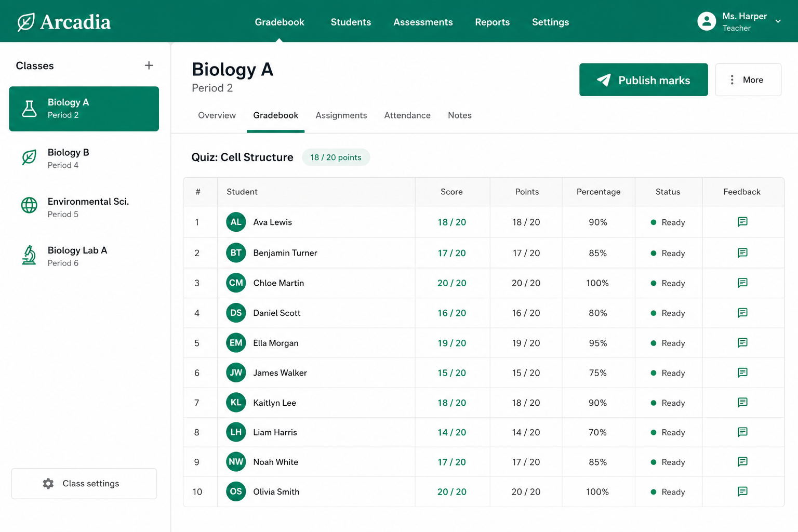Open feedback comment for Kaitlyn Lee
Viewport: 798px width, 532px height.
[x=742, y=403]
